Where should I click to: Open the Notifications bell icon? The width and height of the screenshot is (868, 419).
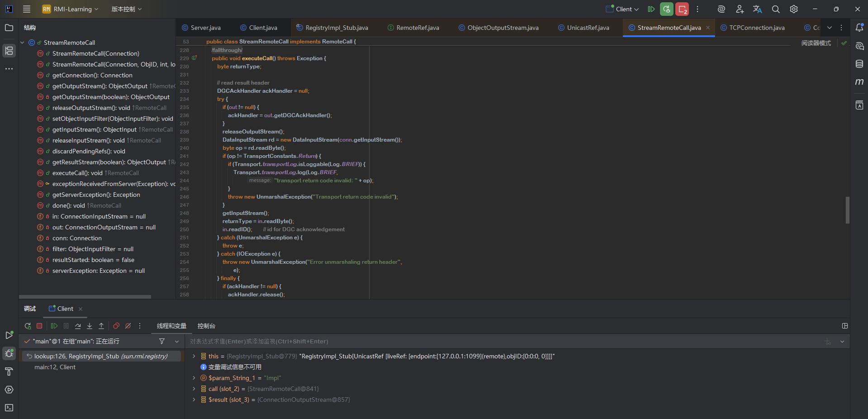859,28
